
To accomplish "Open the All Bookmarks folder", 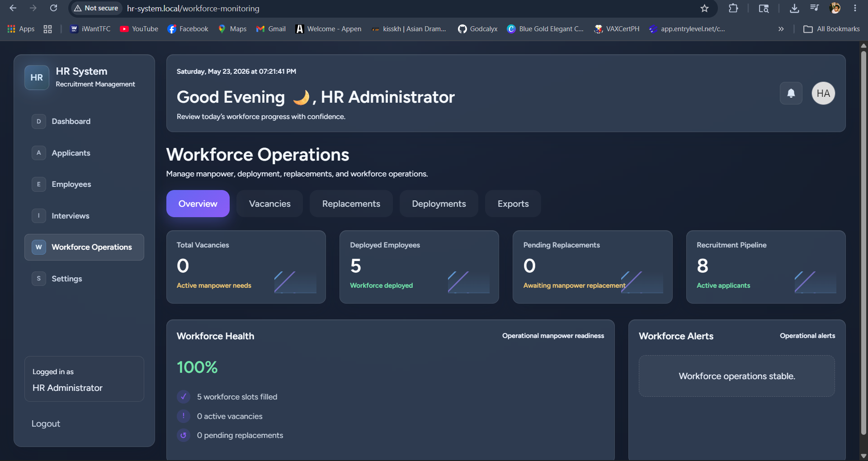I will coord(831,29).
